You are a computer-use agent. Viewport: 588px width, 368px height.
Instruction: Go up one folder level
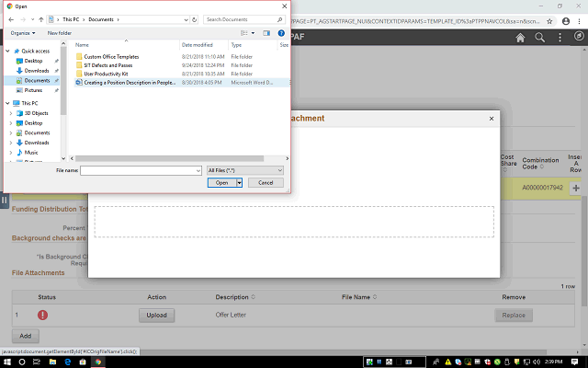pyautogui.click(x=40, y=19)
